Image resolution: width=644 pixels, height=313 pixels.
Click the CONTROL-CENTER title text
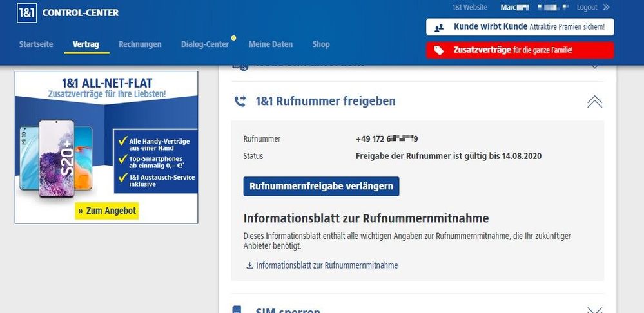tap(81, 13)
